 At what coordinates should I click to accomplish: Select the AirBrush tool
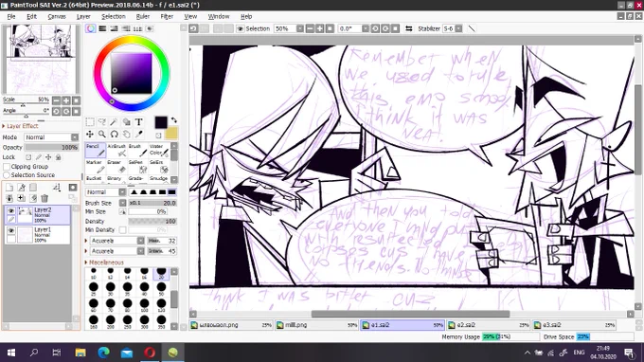pyautogui.click(x=116, y=151)
